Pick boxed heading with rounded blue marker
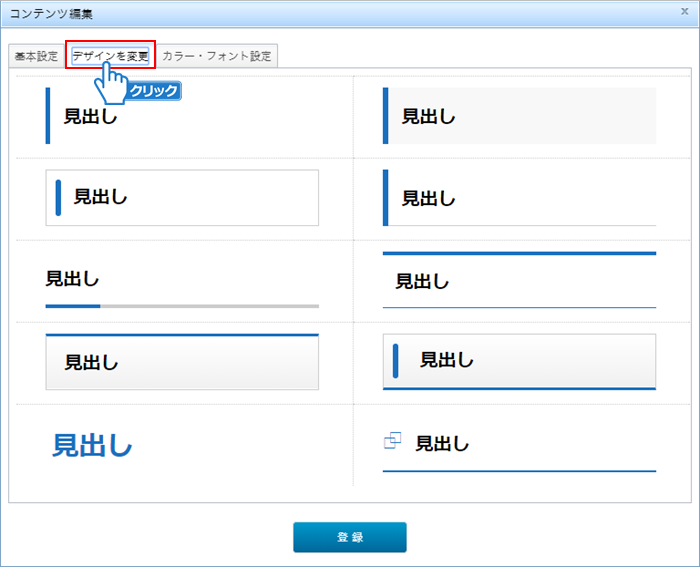The width and height of the screenshot is (700, 567). click(182, 197)
